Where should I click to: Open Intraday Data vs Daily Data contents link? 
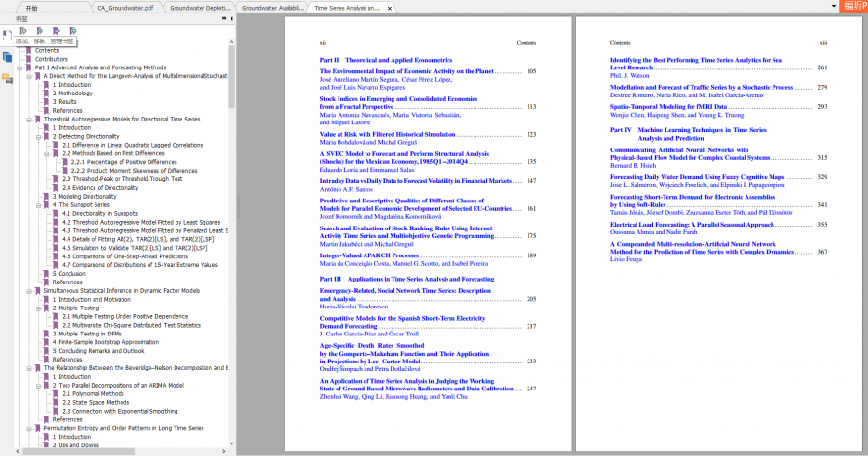click(416, 181)
